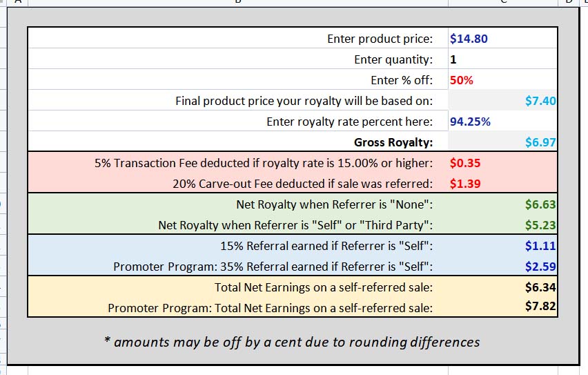Image resolution: width=588 pixels, height=375 pixels.
Task: Select the $0.35 transaction fee cell
Action: 502,162
